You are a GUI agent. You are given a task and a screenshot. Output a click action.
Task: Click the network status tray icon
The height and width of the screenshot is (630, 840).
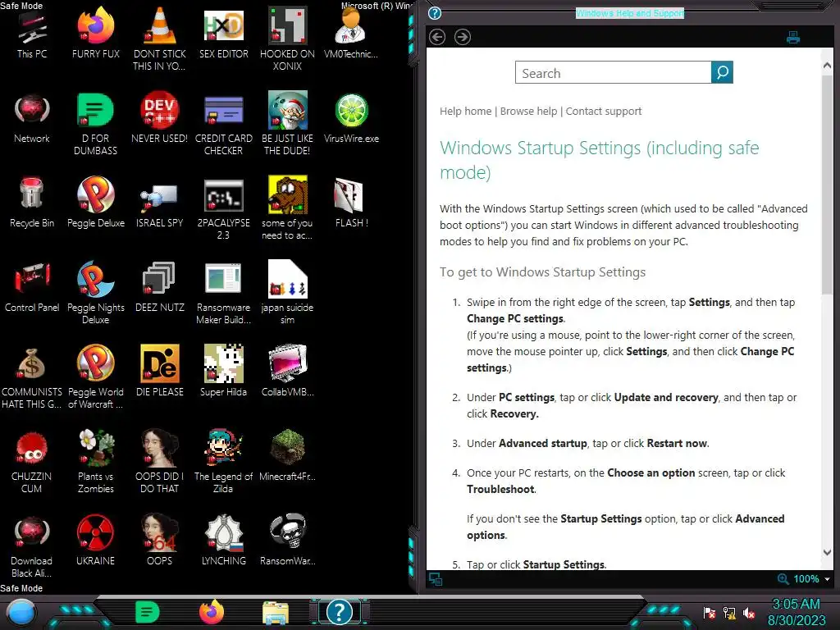[x=729, y=613]
